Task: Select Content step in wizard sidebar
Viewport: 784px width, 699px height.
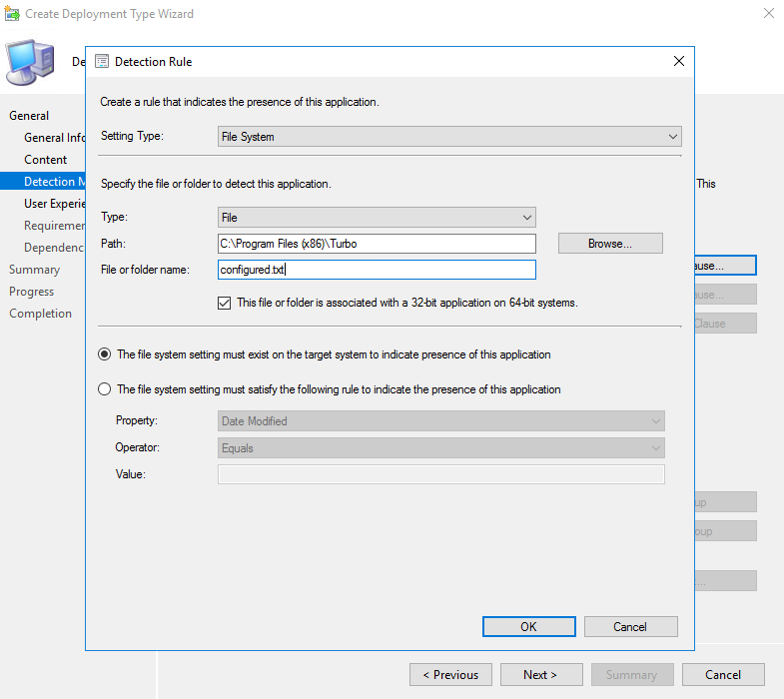Action: click(46, 160)
